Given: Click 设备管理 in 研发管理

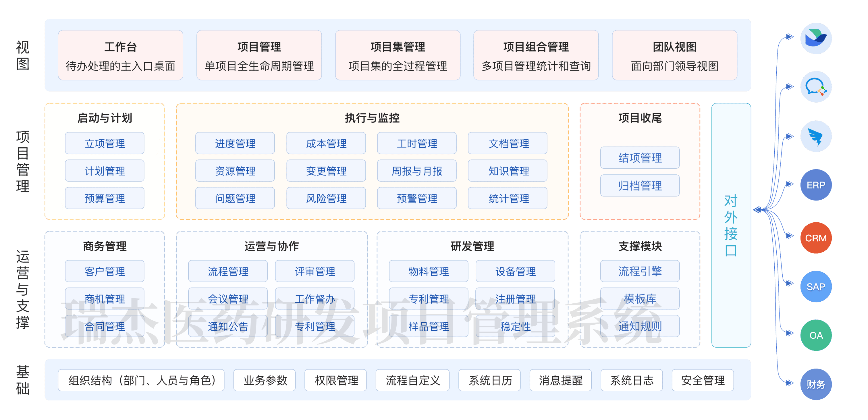Looking at the screenshot, I should tap(515, 271).
